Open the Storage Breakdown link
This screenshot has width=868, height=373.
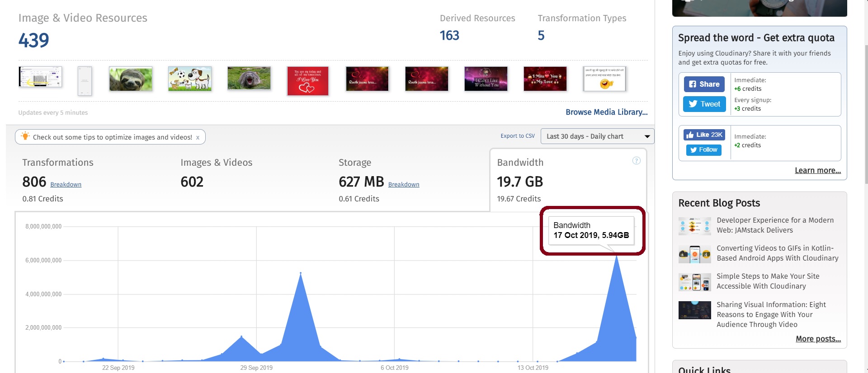coord(404,184)
